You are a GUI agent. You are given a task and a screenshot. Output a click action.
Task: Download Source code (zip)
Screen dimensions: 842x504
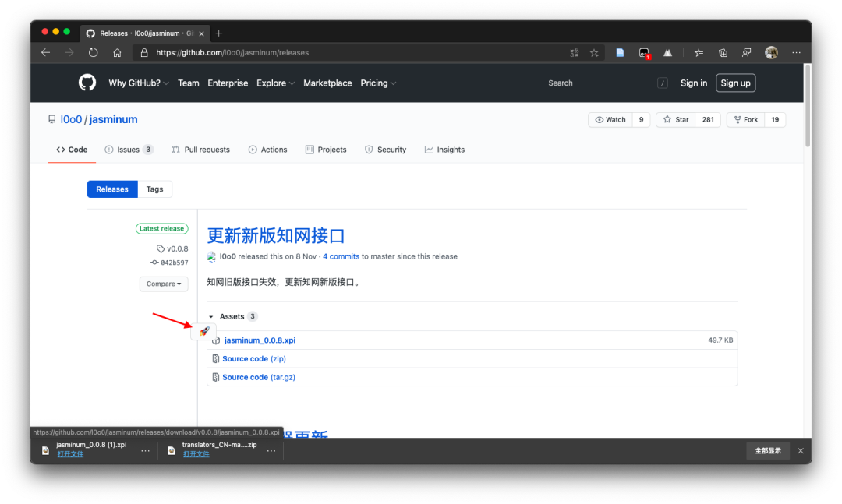pos(254,358)
